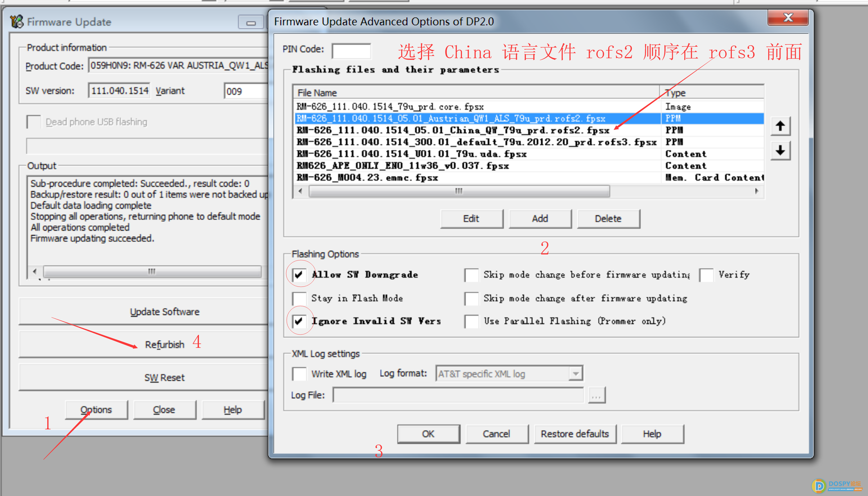The width and height of the screenshot is (868, 496).
Task: Click the Variant field showing 009
Action: (246, 91)
